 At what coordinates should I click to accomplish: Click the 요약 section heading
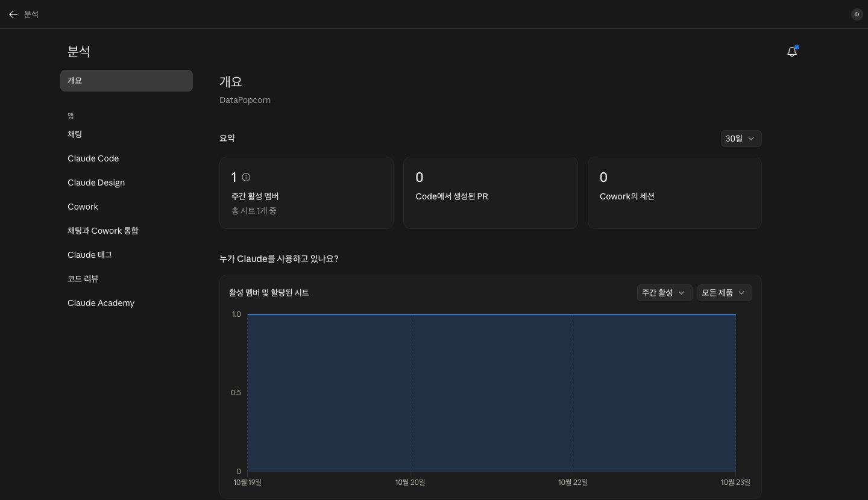tap(227, 138)
